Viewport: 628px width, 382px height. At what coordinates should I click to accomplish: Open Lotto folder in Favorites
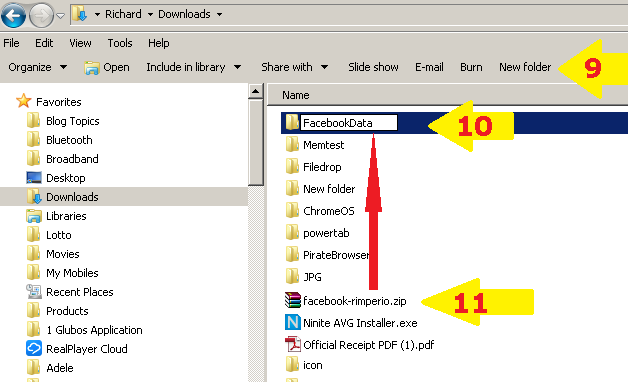point(58,235)
